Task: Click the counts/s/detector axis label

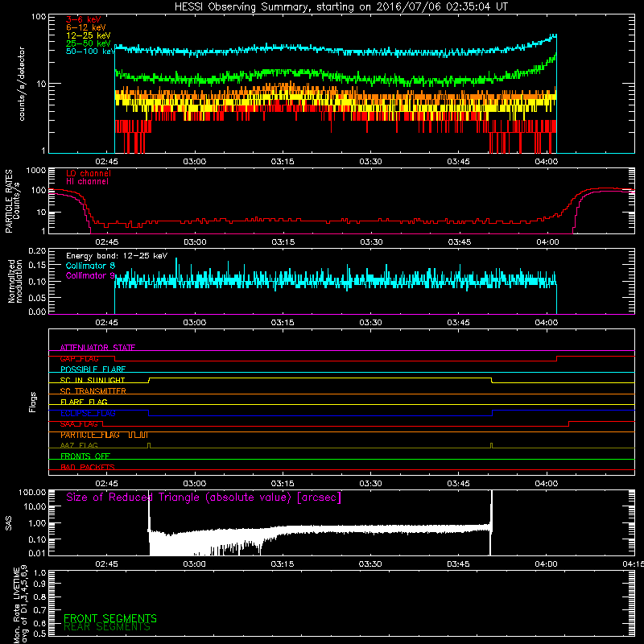Action: coord(22,84)
